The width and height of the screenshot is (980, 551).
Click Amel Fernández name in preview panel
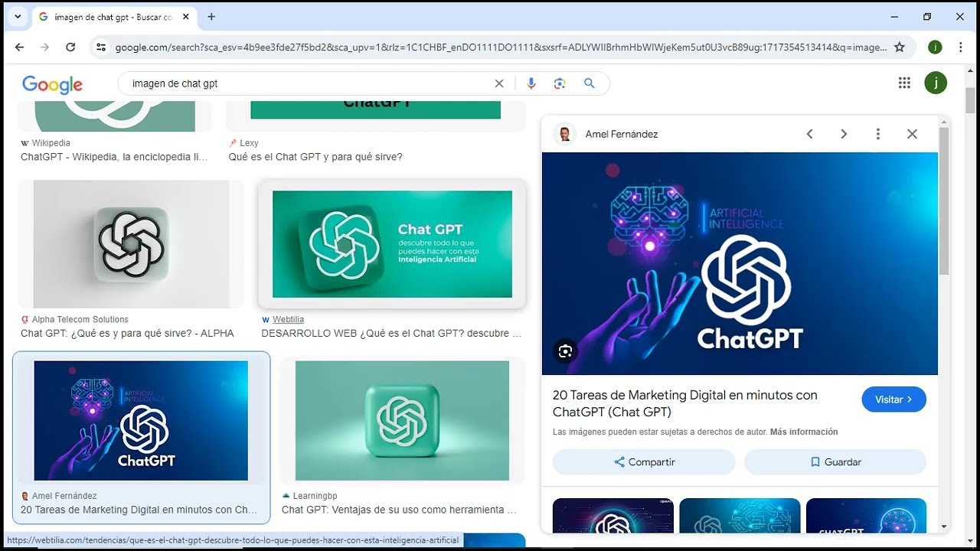click(x=622, y=134)
